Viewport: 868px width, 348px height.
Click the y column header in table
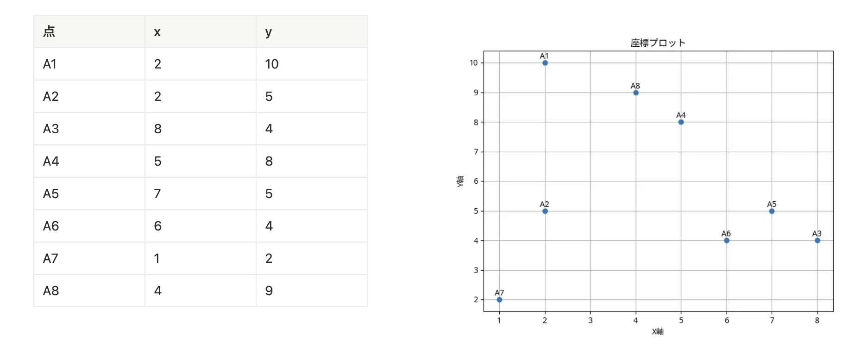[x=269, y=32]
